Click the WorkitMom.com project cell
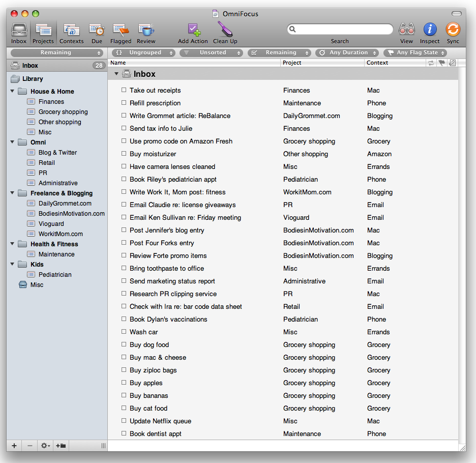Image resolution: width=476 pixels, height=463 pixels. [307, 192]
